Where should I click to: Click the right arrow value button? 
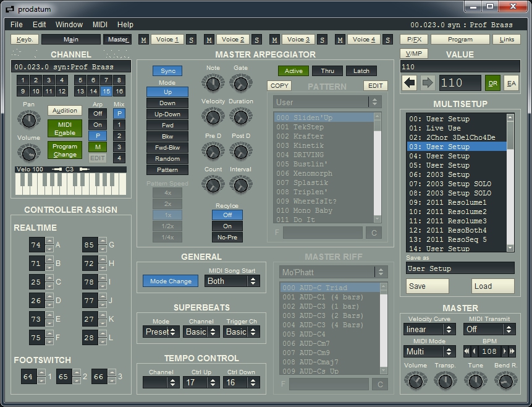428,83
